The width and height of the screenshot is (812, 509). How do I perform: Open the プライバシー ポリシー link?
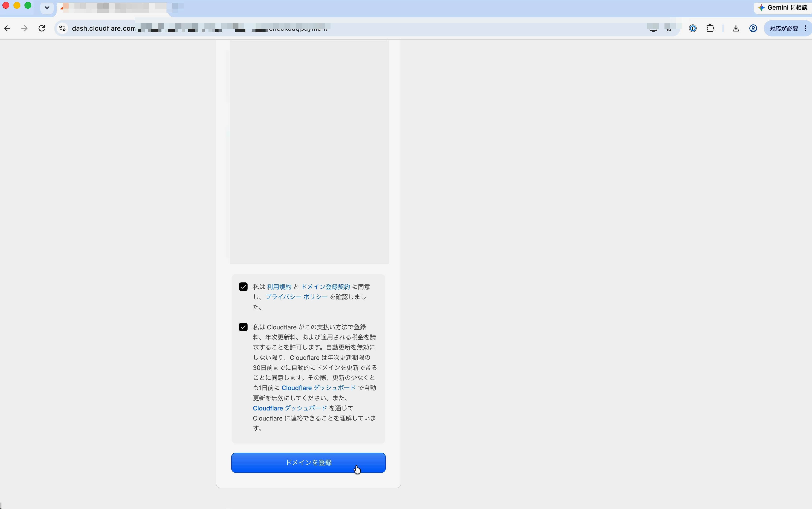click(x=296, y=297)
